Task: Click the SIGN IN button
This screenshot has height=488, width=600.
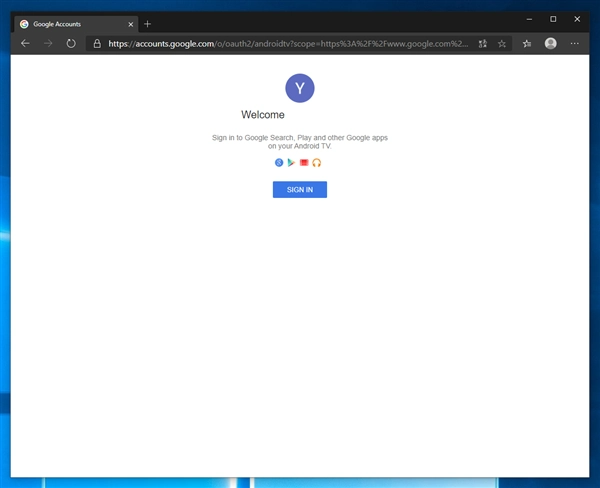Action: tap(300, 189)
